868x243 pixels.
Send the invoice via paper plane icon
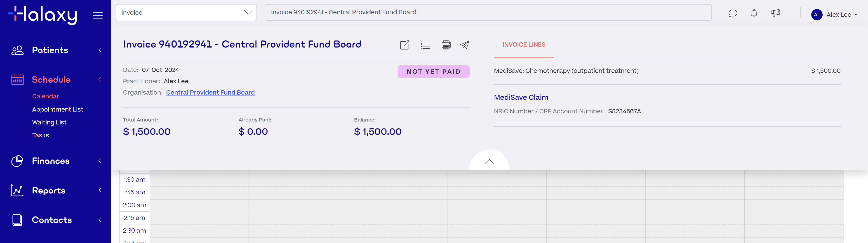(x=464, y=45)
